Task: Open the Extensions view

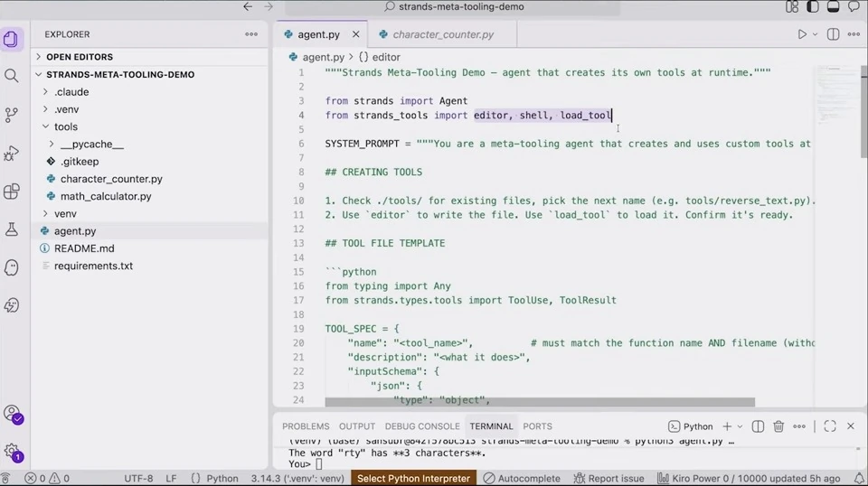Action: tap(11, 192)
